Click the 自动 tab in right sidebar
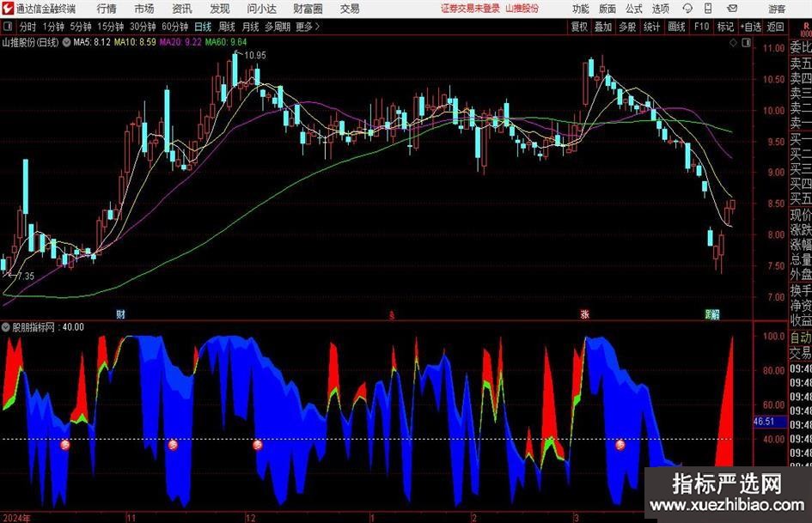This screenshot has width=812, height=523. click(x=801, y=338)
